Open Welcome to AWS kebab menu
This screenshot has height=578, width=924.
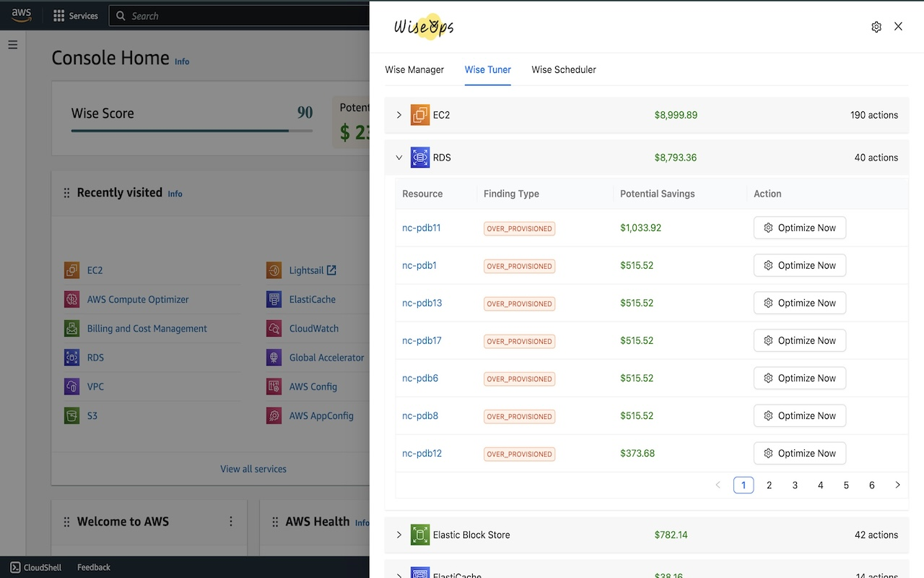tap(231, 522)
